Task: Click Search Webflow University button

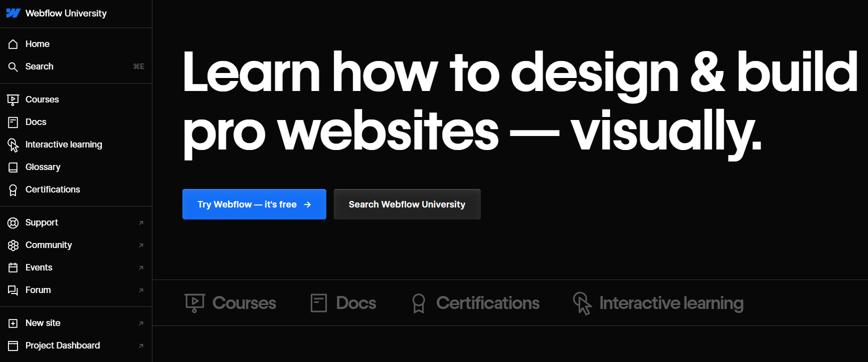Action: [x=407, y=204]
